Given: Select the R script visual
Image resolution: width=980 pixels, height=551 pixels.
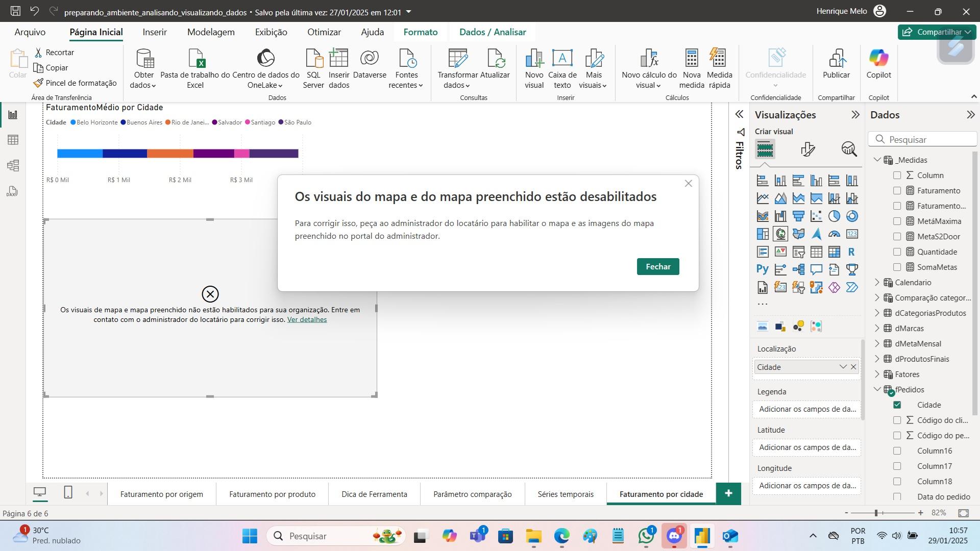Looking at the screenshot, I should tap(852, 252).
